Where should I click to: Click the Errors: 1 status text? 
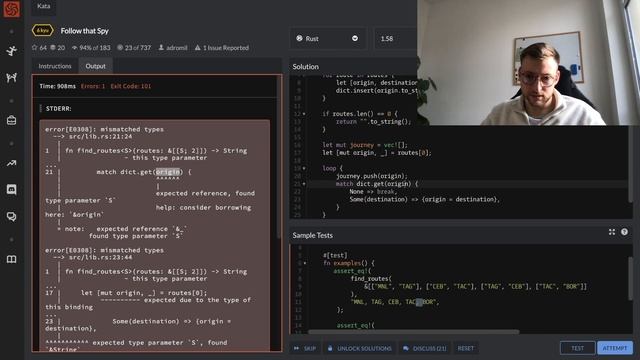93,86
